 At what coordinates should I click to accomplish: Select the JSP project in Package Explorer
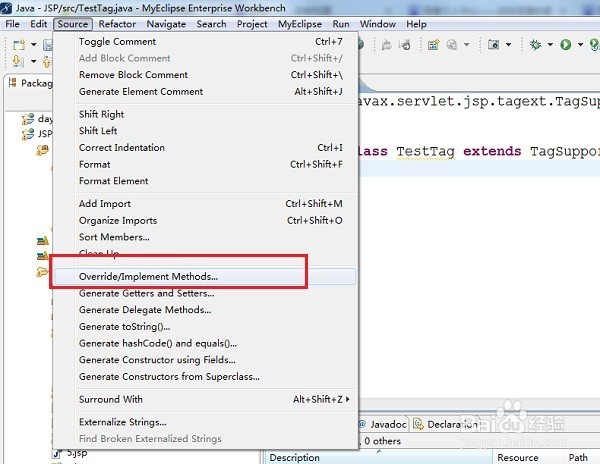point(37,134)
